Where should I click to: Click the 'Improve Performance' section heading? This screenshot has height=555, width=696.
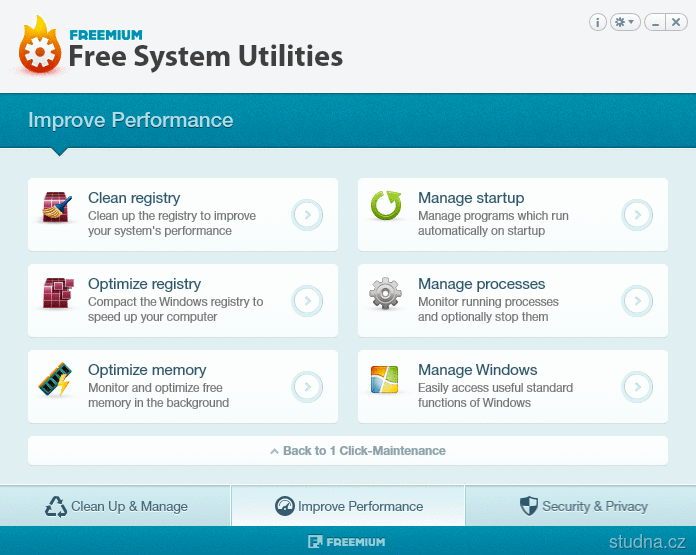[130, 120]
